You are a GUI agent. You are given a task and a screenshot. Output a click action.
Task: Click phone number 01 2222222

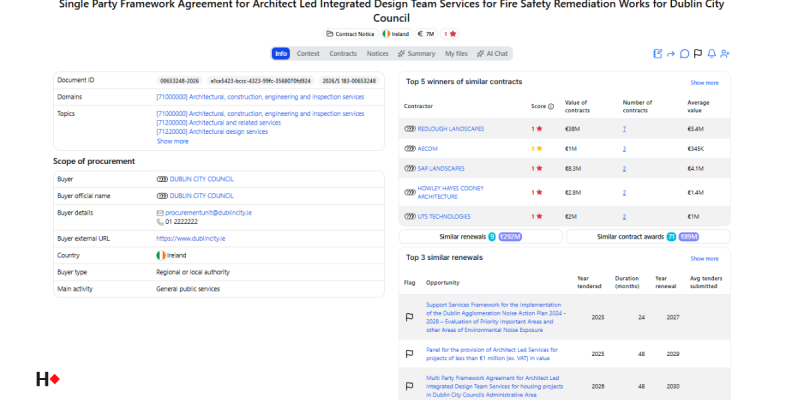point(181,222)
